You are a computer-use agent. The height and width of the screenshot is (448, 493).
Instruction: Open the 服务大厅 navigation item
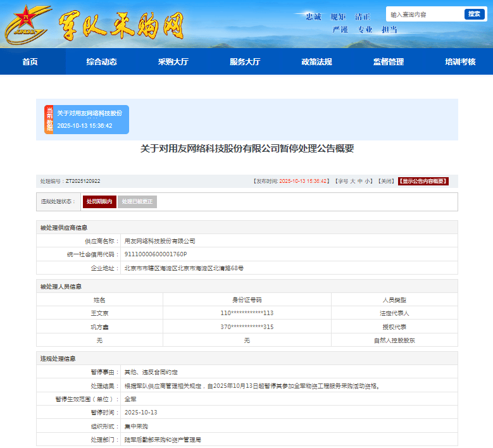(245, 62)
